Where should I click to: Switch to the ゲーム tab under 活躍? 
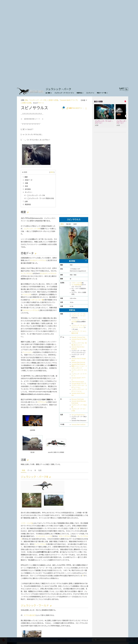coord(30,470)
